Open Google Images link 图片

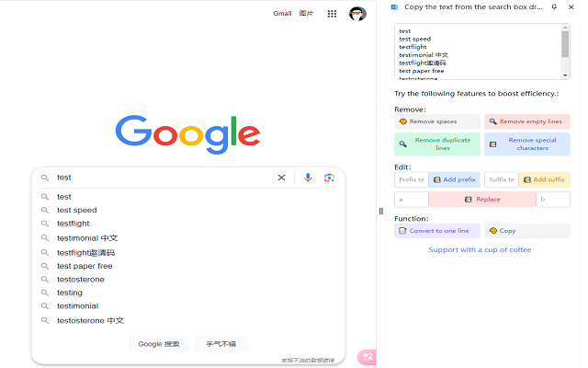306,14
